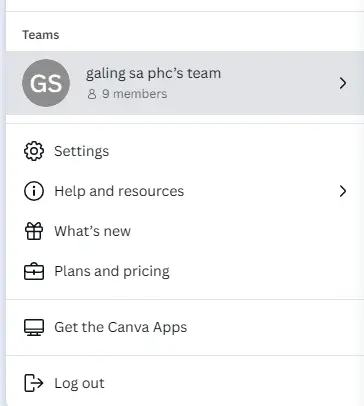This screenshot has height=406, width=364.
Task: Select the Help and resources text
Action: (119, 191)
